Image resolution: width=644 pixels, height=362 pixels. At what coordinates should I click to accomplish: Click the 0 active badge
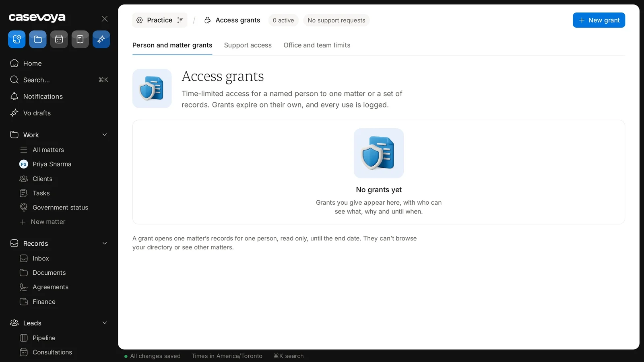pos(283,20)
